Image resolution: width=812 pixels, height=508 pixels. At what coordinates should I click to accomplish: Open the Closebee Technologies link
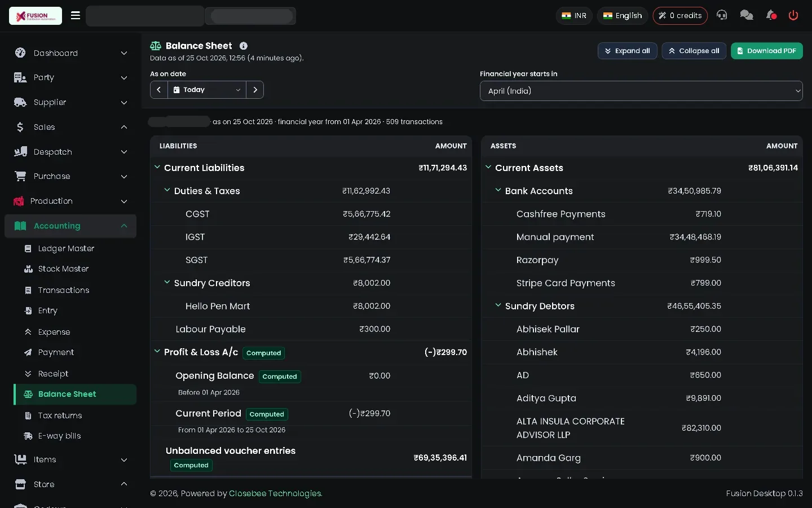(275, 493)
